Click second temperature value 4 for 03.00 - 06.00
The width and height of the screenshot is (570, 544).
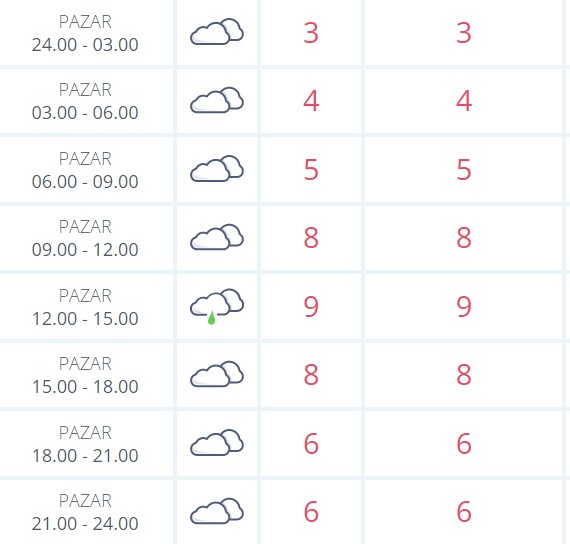tap(464, 101)
